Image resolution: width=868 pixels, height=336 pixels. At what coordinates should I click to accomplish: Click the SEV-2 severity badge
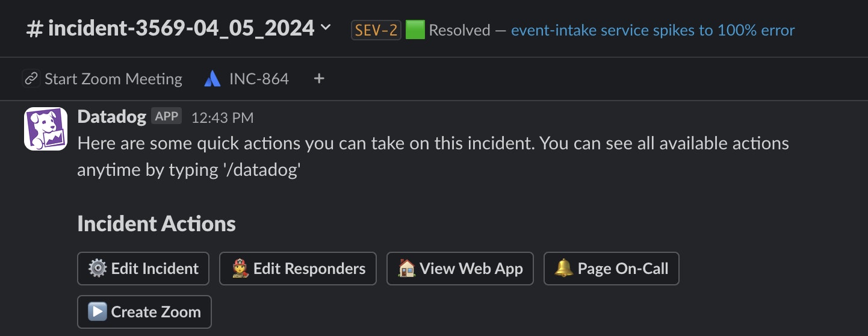coord(376,30)
